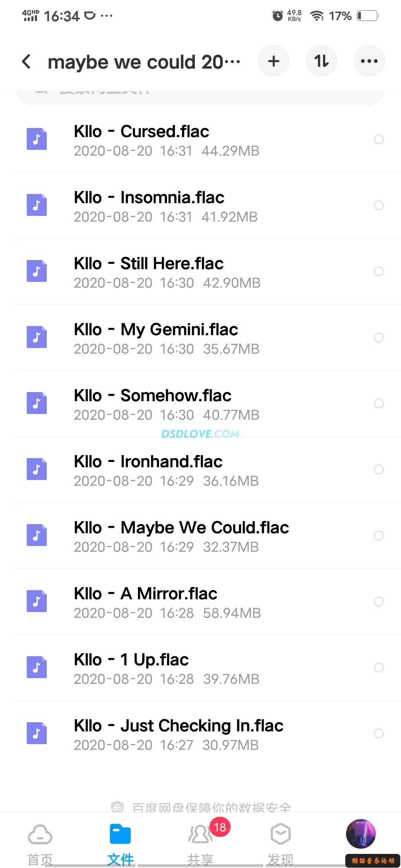Open the 发现 discover tab
This screenshot has height=868, width=401.
point(281,842)
